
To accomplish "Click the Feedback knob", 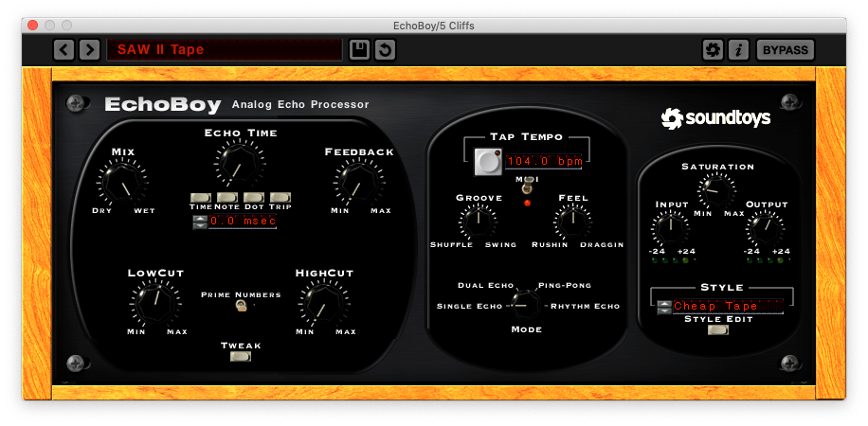I will point(358,183).
